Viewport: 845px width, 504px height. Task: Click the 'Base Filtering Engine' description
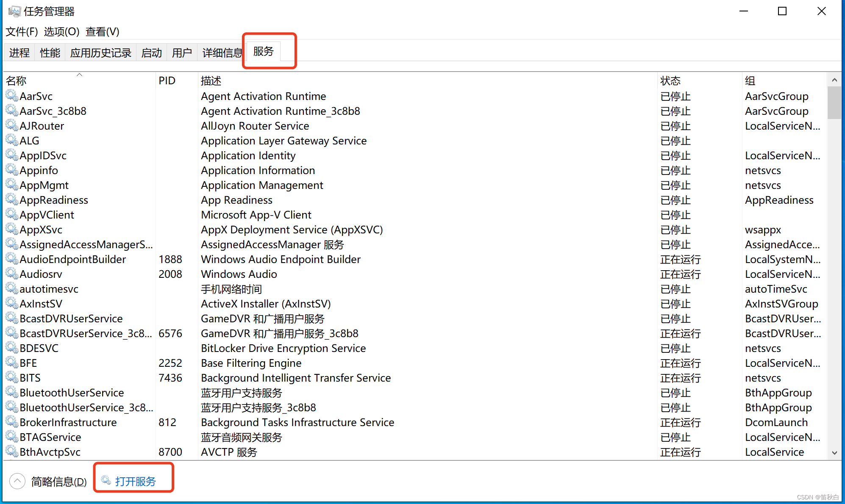[251, 363]
